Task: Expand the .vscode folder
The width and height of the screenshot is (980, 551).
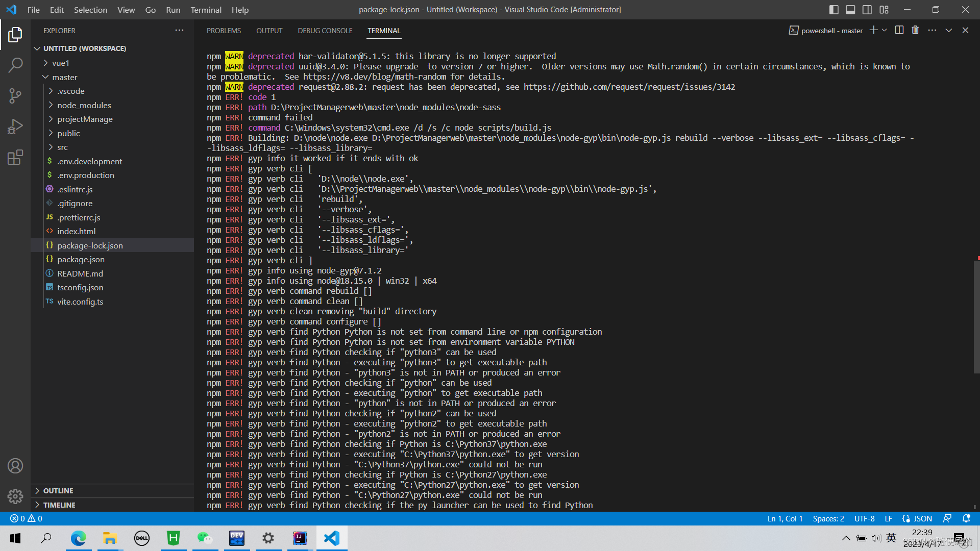Action: [71, 91]
